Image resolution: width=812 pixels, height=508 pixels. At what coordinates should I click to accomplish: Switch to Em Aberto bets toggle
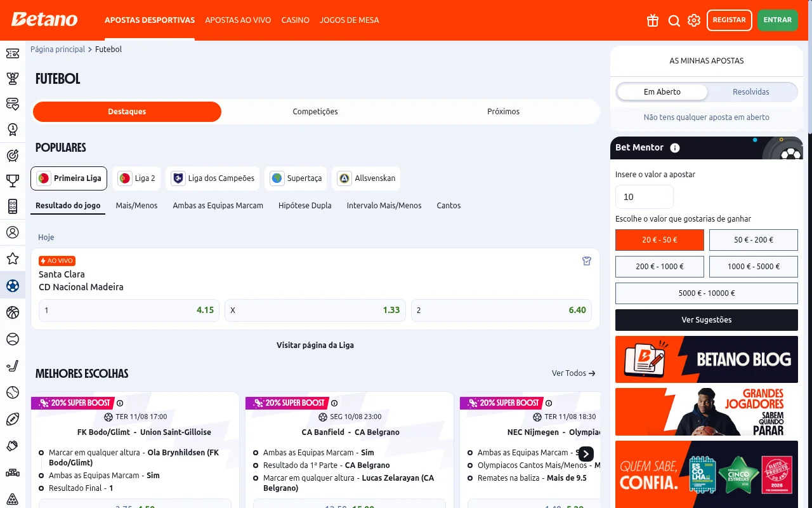[x=662, y=92]
